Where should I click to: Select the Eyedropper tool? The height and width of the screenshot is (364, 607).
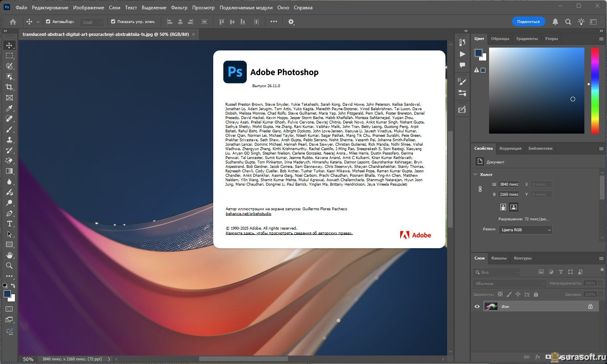click(x=9, y=108)
